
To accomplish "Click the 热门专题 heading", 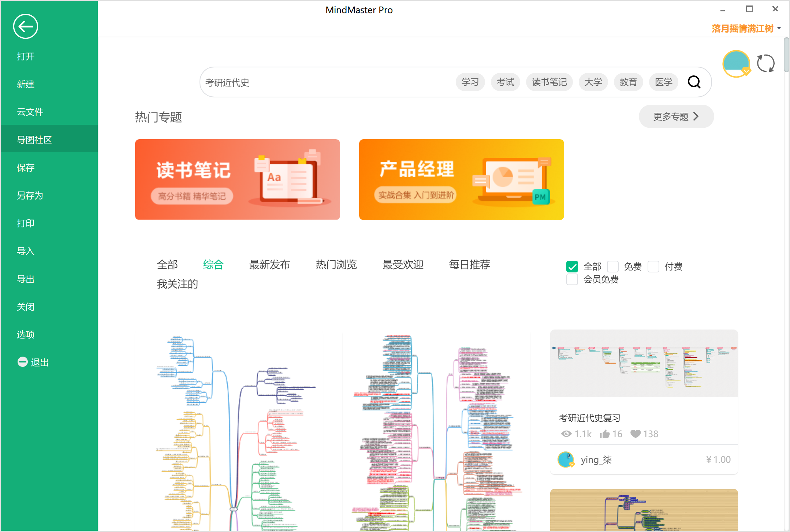I will (x=159, y=117).
